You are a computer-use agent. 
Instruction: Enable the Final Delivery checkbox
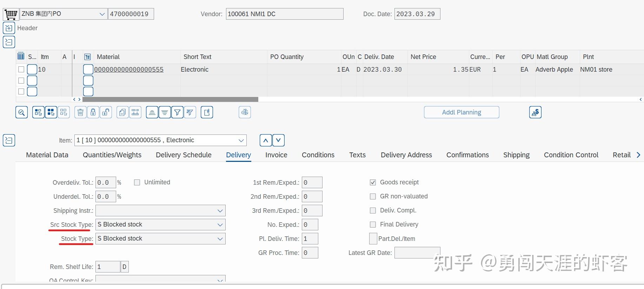click(x=373, y=224)
